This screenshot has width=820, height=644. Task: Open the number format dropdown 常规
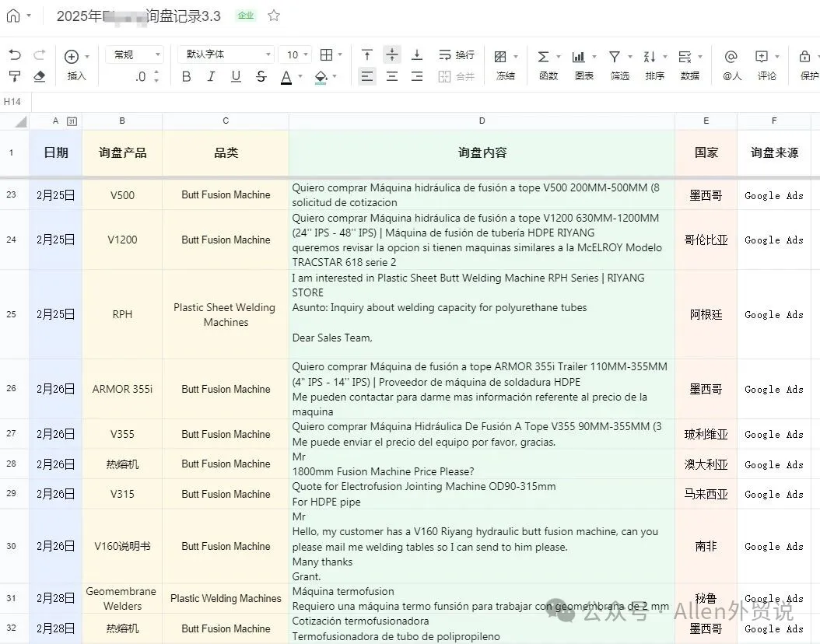tap(135, 54)
